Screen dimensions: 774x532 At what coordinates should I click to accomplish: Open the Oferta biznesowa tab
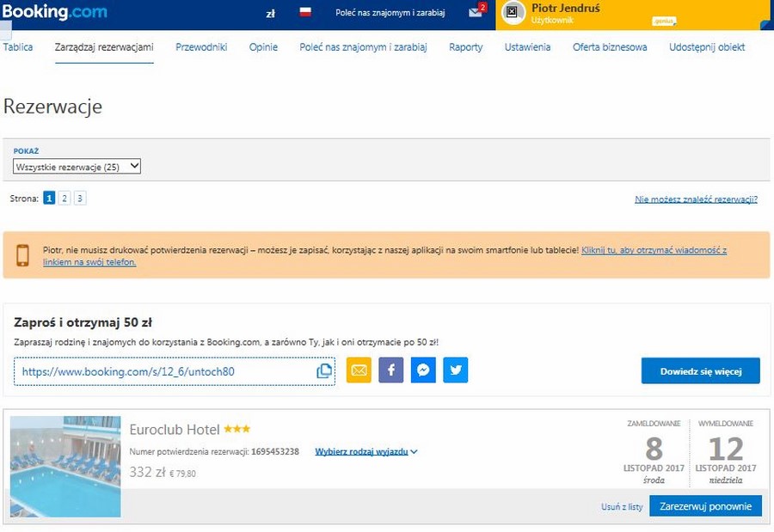[610, 47]
